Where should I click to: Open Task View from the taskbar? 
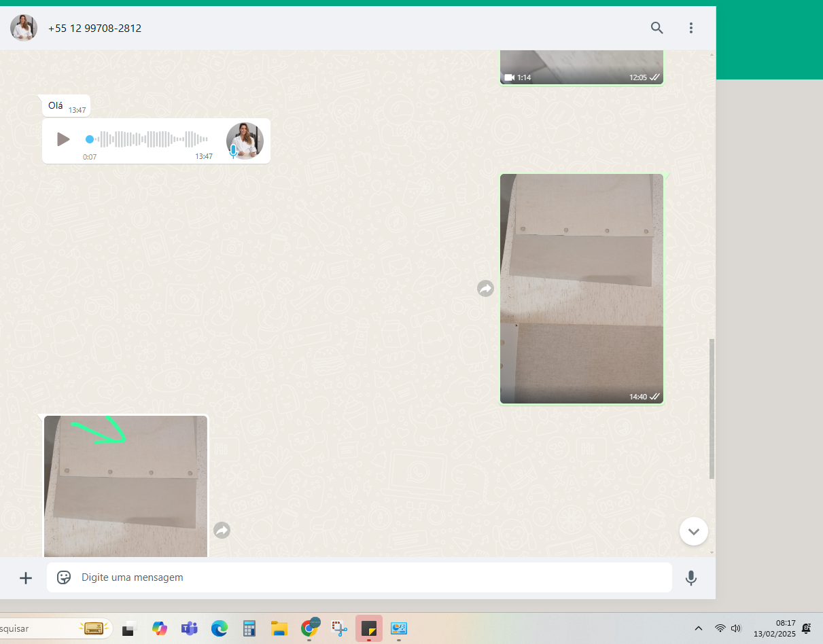[129, 628]
